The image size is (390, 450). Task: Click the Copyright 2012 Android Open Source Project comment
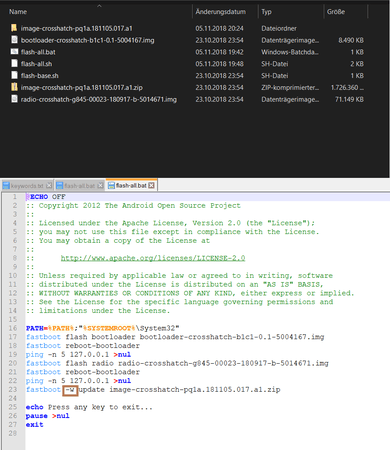133,205
